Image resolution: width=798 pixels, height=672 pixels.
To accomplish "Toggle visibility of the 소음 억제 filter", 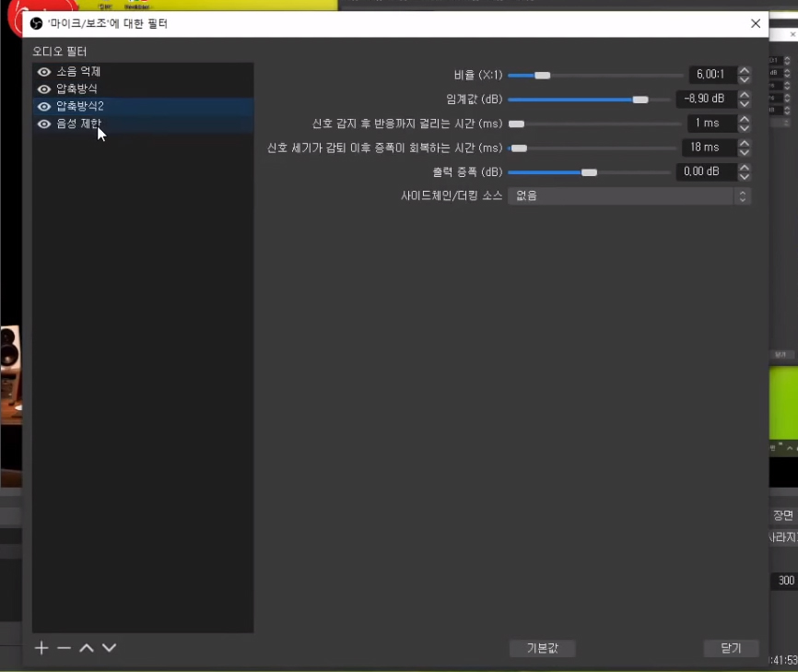I will (x=43, y=72).
